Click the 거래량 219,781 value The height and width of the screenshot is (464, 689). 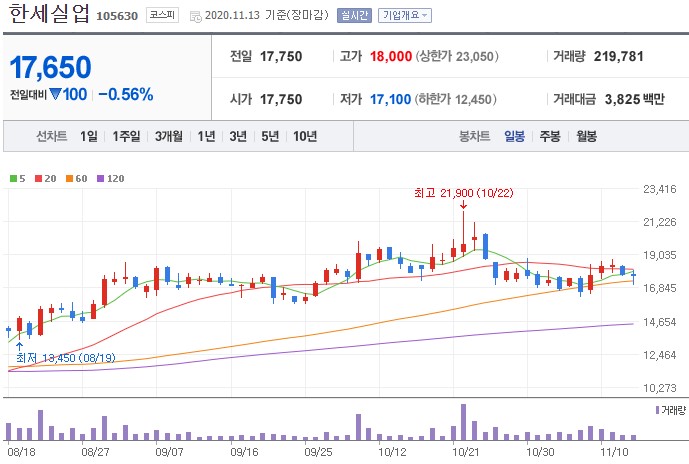click(619, 56)
